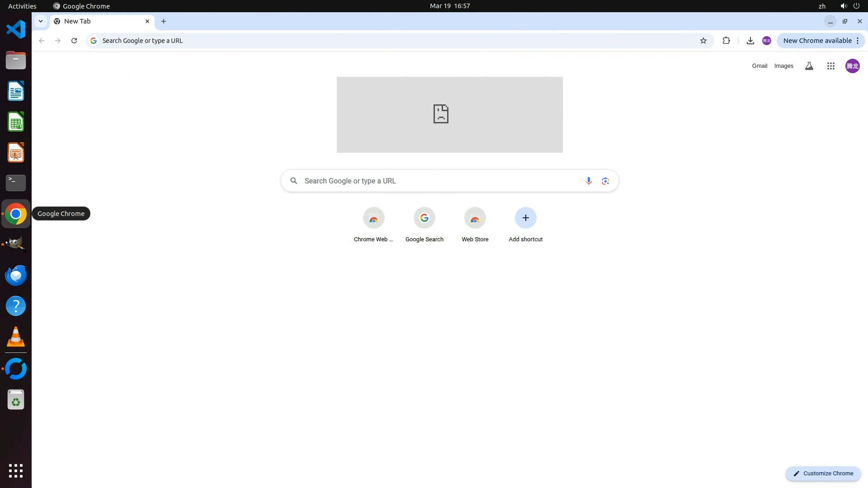Expand the tab search dropdown
Viewport: 868px width, 488px height.
[x=41, y=21]
